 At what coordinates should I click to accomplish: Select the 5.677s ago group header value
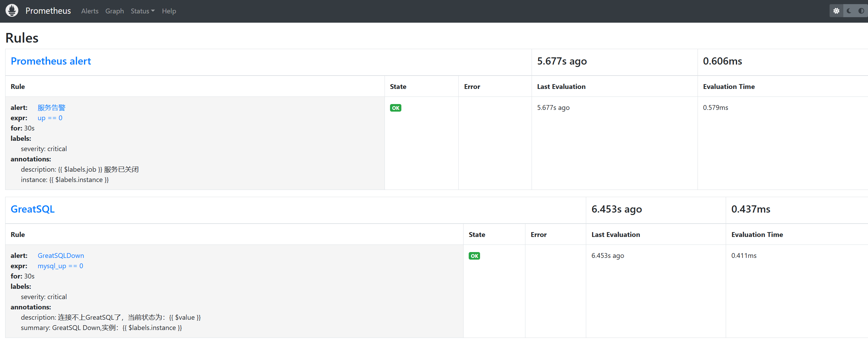click(562, 61)
